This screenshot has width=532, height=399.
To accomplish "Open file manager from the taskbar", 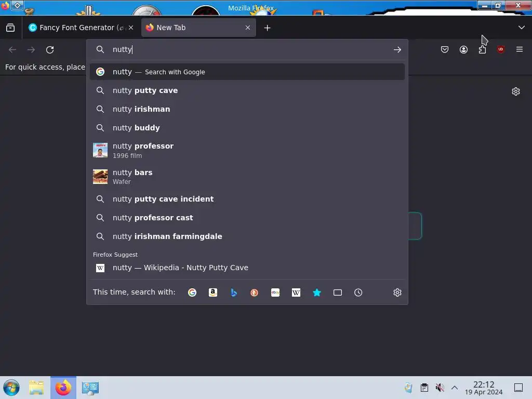I will [36, 388].
